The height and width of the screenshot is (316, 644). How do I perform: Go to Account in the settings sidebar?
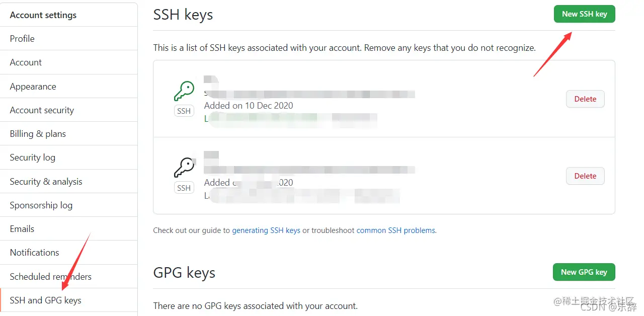click(26, 62)
